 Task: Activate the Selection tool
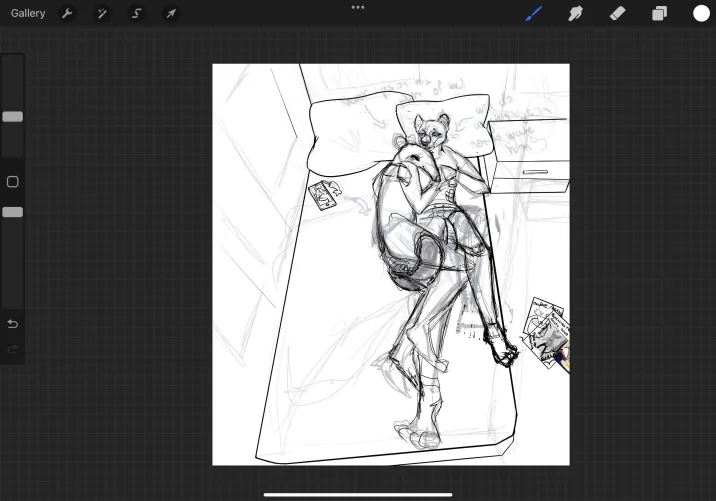[x=136, y=14]
